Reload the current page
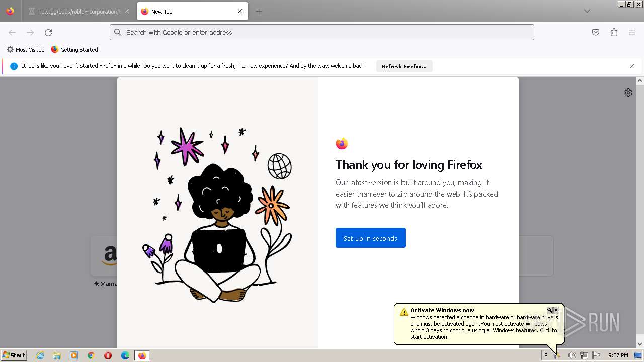Image resolution: width=644 pixels, height=362 pixels. pos(48,32)
